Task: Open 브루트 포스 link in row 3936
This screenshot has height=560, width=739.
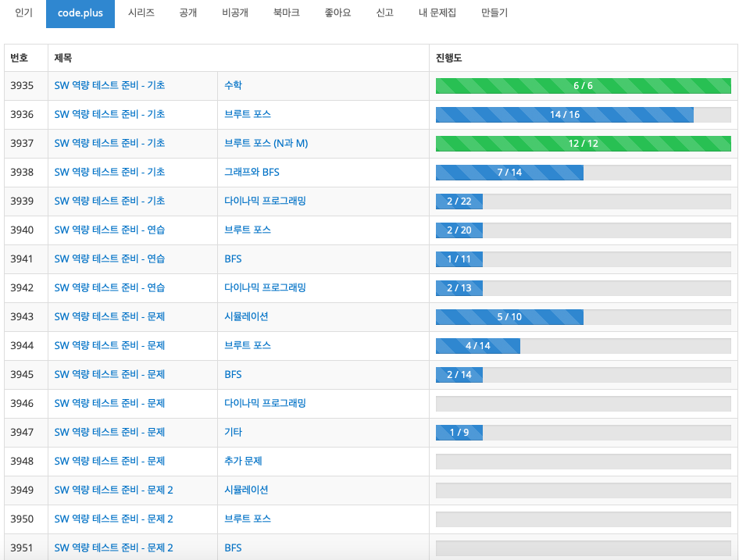Action: [248, 114]
